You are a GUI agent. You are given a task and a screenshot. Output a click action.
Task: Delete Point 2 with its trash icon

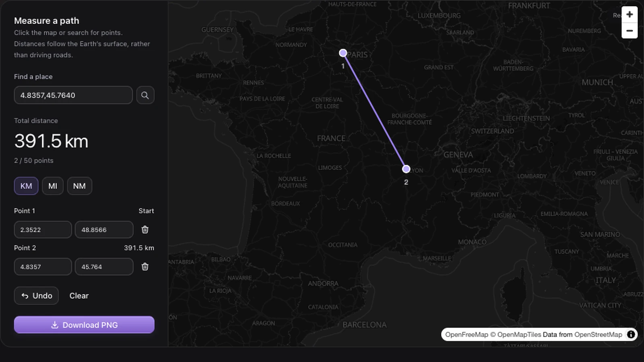(145, 267)
